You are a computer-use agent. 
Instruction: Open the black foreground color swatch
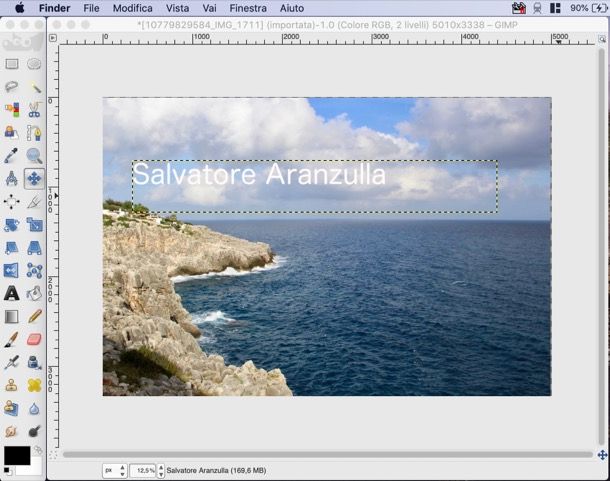click(17, 455)
